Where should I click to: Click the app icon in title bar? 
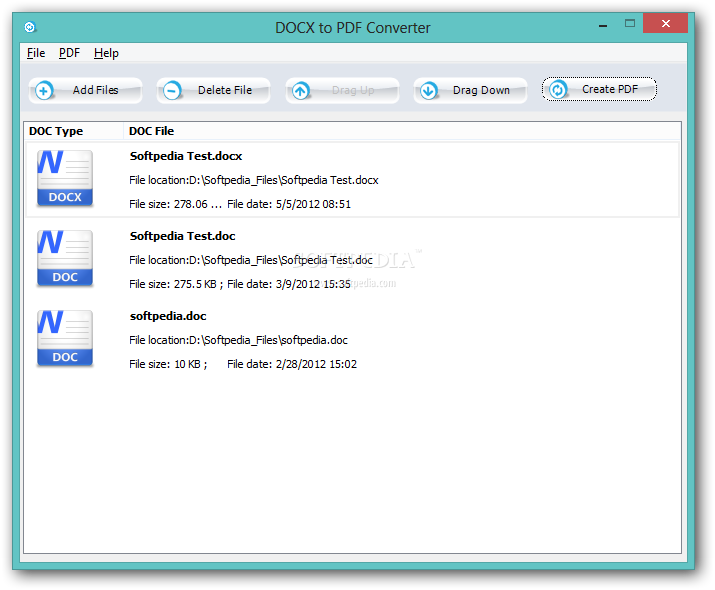(x=30, y=27)
